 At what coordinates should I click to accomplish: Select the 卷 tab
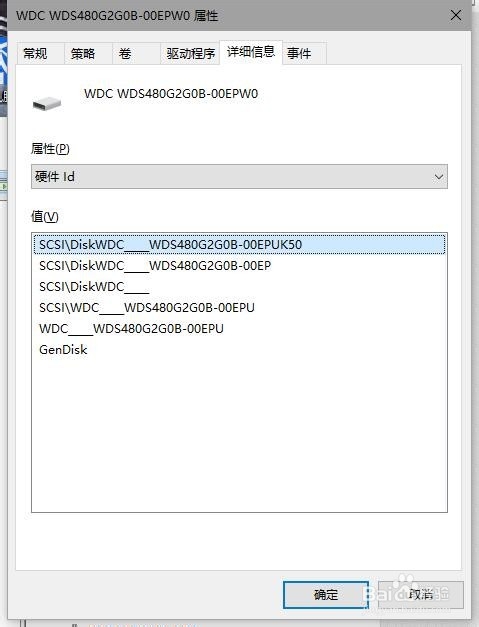[136, 53]
